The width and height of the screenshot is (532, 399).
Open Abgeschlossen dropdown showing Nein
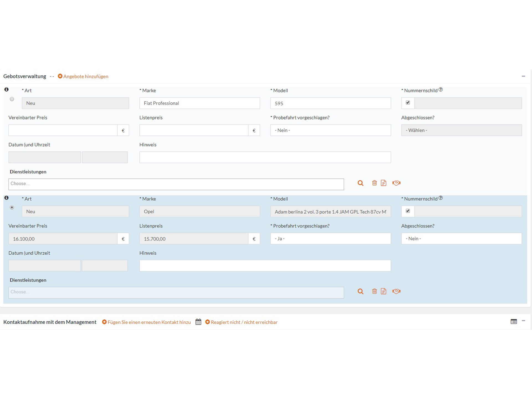(461, 239)
